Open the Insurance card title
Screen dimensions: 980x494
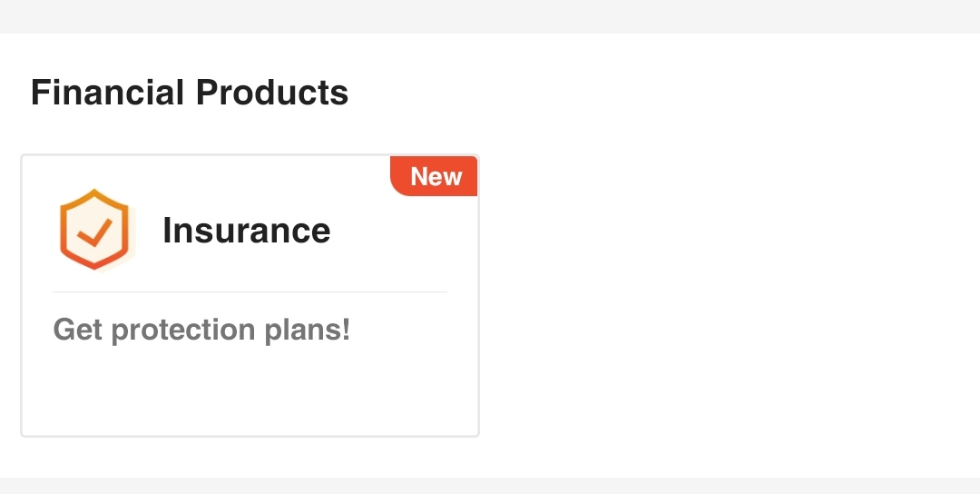coord(246,231)
